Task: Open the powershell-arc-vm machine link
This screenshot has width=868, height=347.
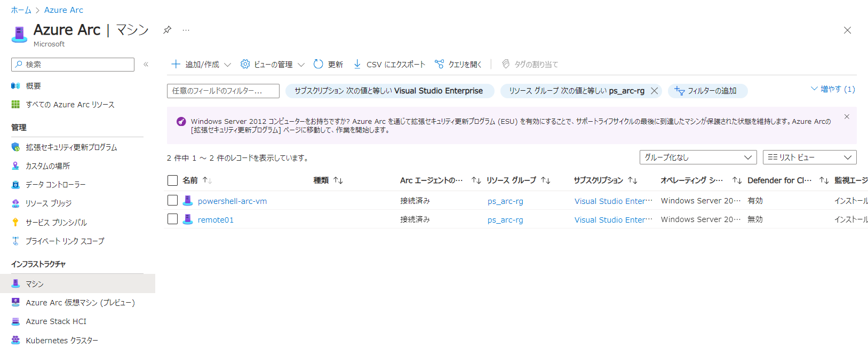Action: click(232, 201)
